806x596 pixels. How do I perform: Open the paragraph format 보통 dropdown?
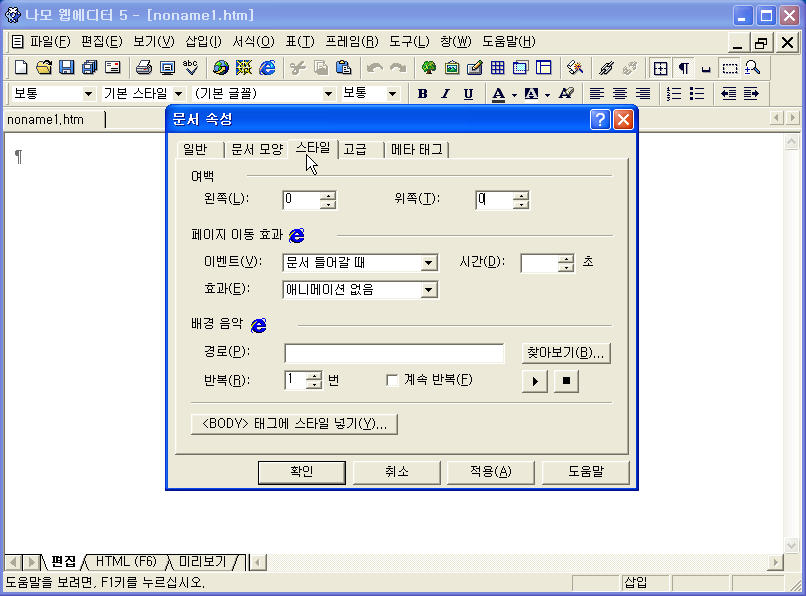tap(88, 94)
